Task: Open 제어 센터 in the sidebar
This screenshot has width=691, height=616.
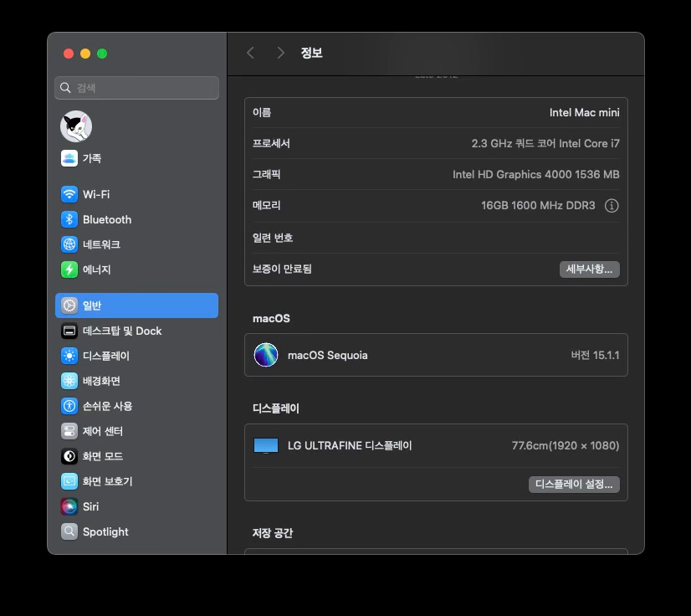Action: coord(103,431)
